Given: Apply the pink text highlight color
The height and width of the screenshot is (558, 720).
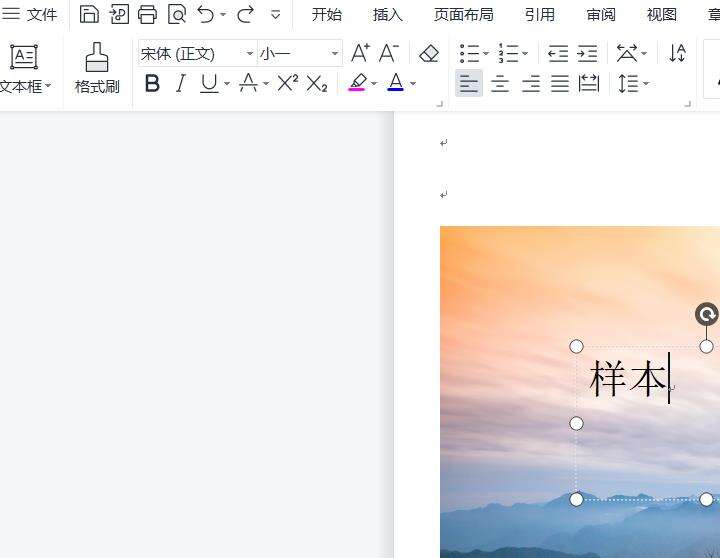Looking at the screenshot, I should coord(357,83).
